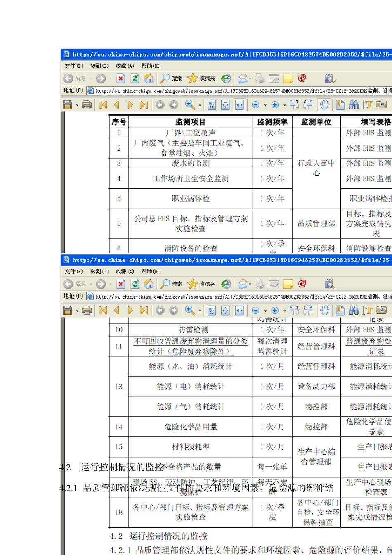The image size is (392, 555).
Task: Click plus Zoom In in the lower PDF toolbar
Action: tap(275, 311)
